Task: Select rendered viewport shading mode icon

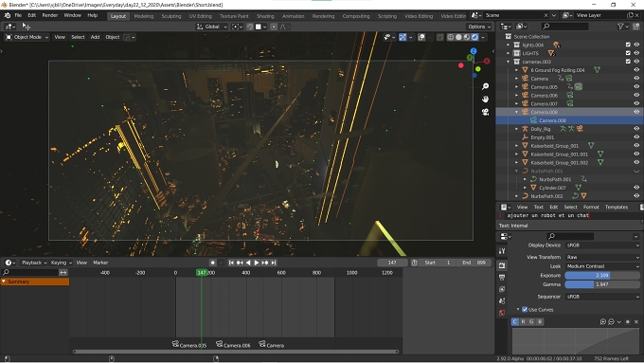Action: coord(474,37)
